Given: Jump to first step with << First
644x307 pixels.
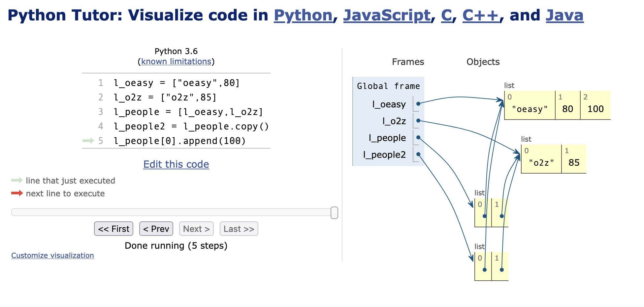Looking at the screenshot, I should pyautogui.click(x=113, y=229).
